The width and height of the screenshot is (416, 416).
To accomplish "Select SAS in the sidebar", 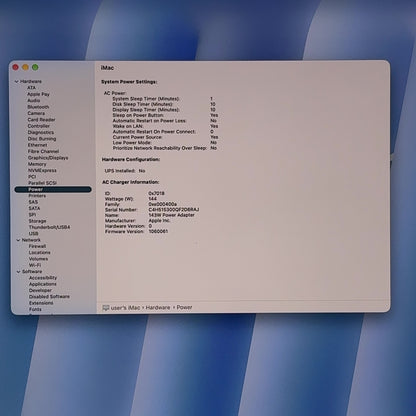I will pos(33,202).
